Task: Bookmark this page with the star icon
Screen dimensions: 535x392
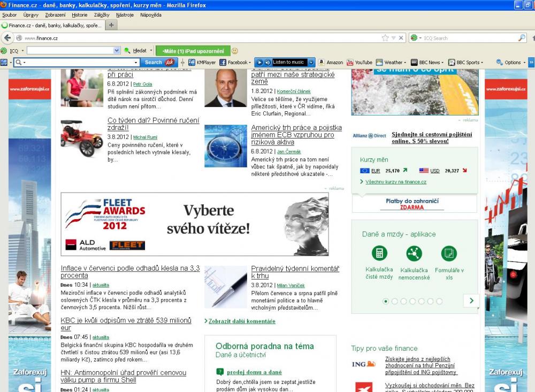Action: 385,38
